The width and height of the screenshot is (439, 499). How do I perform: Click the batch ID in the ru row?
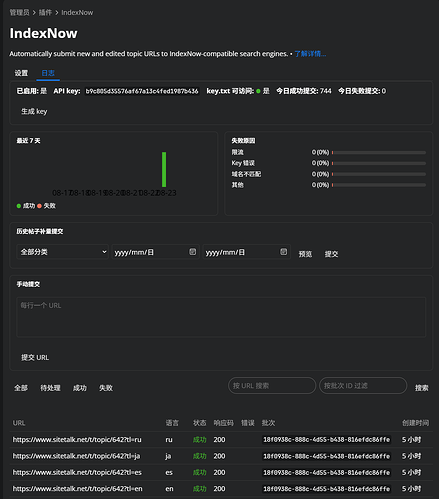pos(327,440)
